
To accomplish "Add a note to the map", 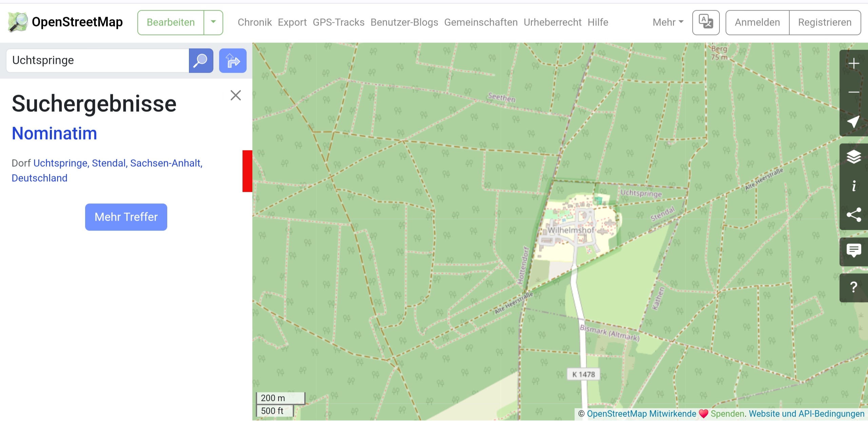I will coord(854,252).
